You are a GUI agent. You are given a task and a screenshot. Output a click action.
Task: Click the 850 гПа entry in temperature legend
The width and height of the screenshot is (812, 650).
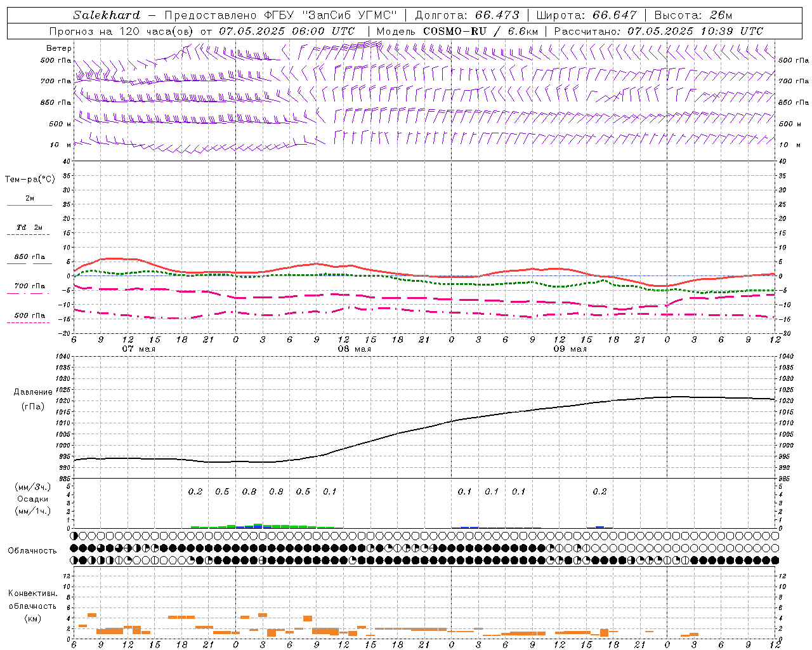click(x=30, y=257)
